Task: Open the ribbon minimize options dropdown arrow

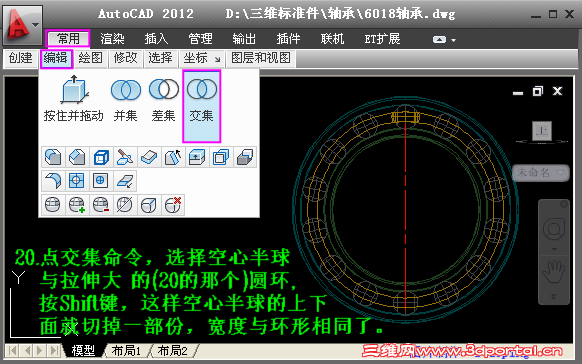Action: (454, 40)
